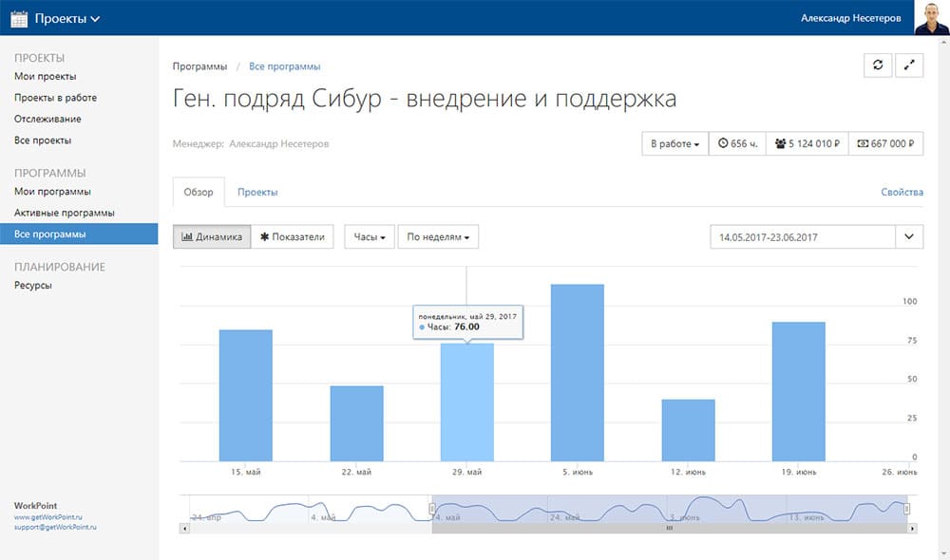Click the calendar app logo icon
Screen dimensions: 950x560
[x=19, y=18]
